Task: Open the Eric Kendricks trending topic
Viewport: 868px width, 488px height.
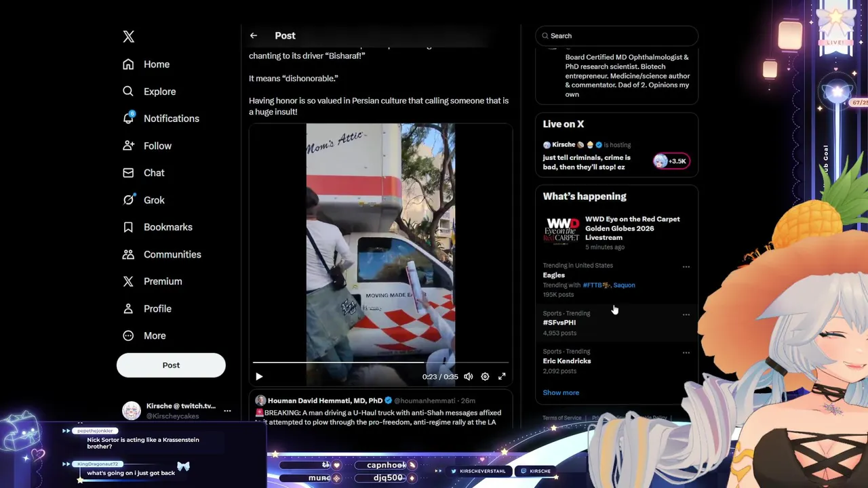Action: tap(567, 361)
